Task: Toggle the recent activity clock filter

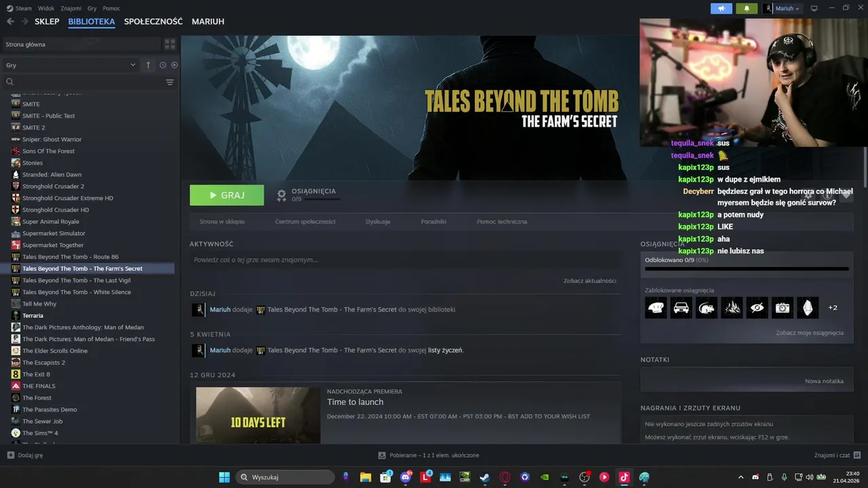Action: pyautogui.click(x=163, y=65)
